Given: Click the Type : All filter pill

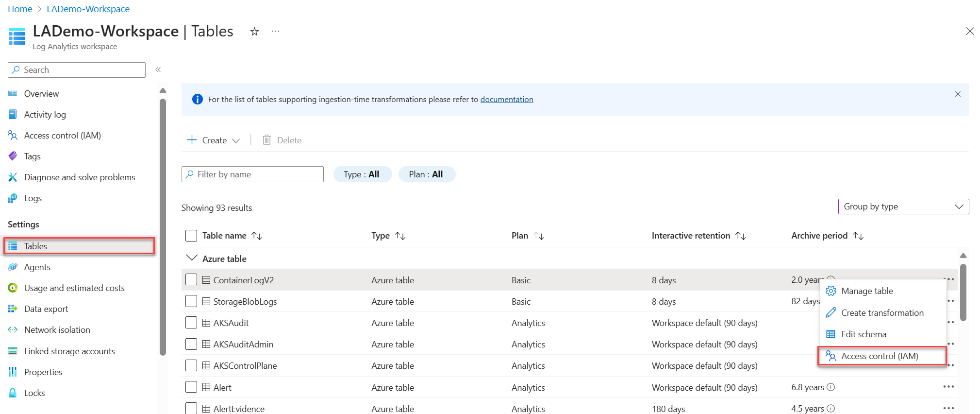Looking at the screenshot, I should click(x=362, y=174).
